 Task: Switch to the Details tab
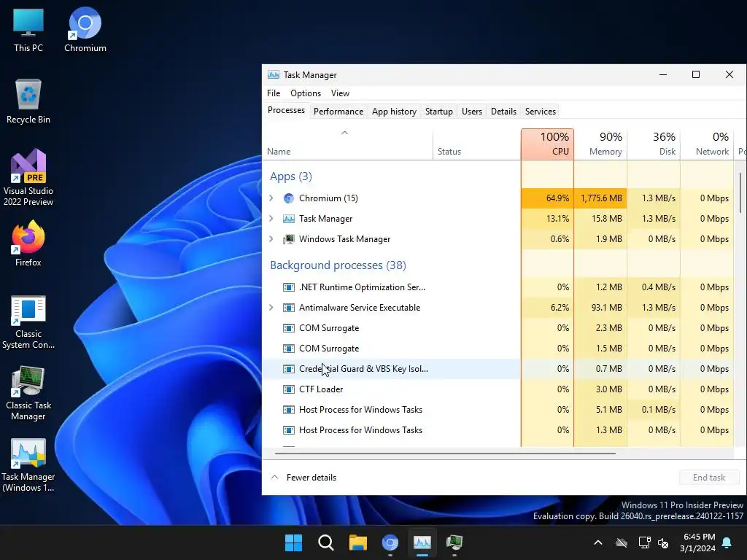(503, 112)
